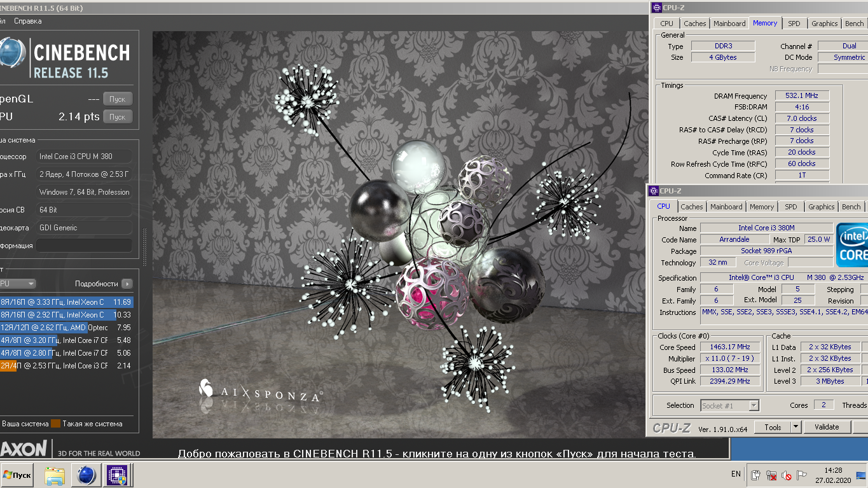
Task: Click the Code Name Arrandale value
Action: click(x=734, y=240)
